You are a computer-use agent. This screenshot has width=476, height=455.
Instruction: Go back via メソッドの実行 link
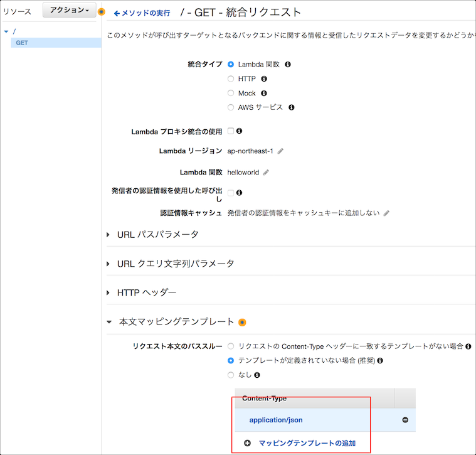142,13
